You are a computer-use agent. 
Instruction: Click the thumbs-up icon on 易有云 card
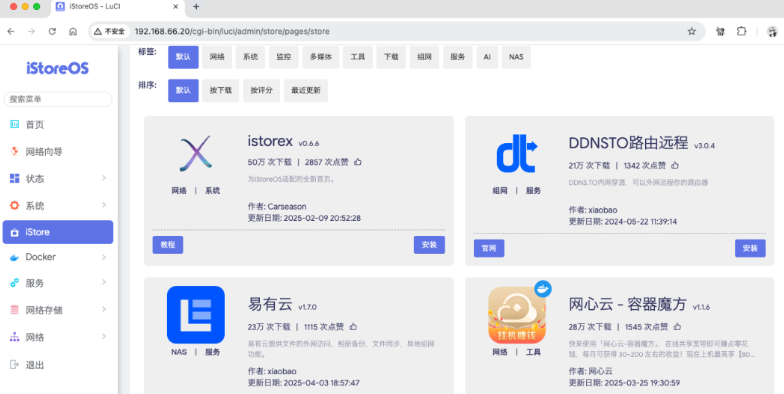click(x=353, y=326)
